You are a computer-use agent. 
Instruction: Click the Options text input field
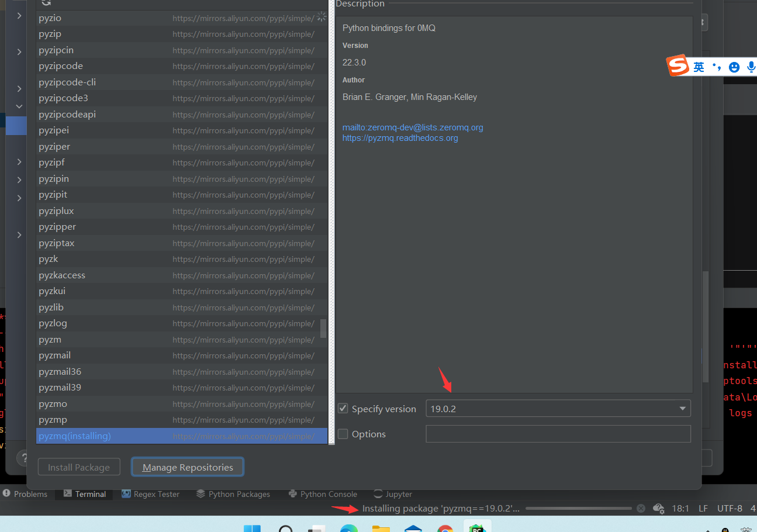[x=558, y=434]
